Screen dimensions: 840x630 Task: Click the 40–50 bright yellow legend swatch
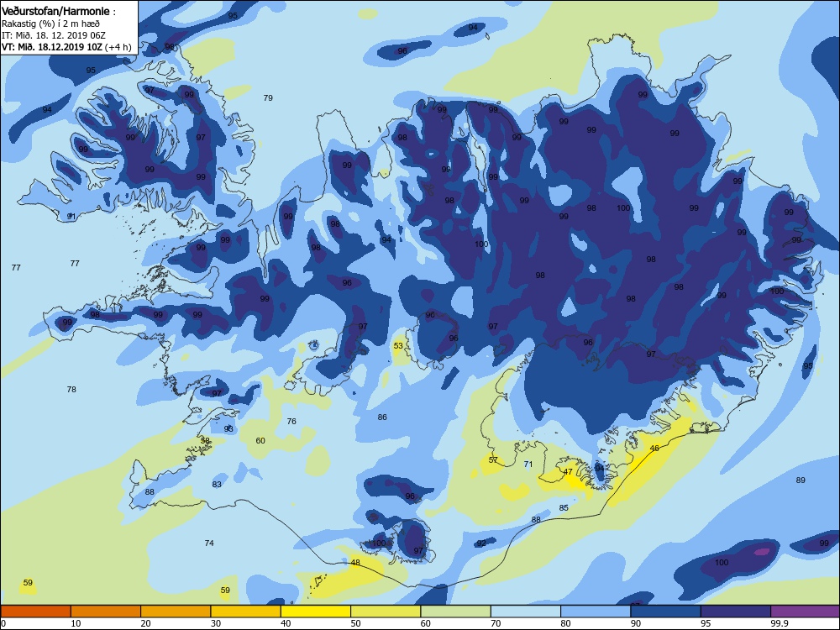pyautogui.click(x=316, y=612)
